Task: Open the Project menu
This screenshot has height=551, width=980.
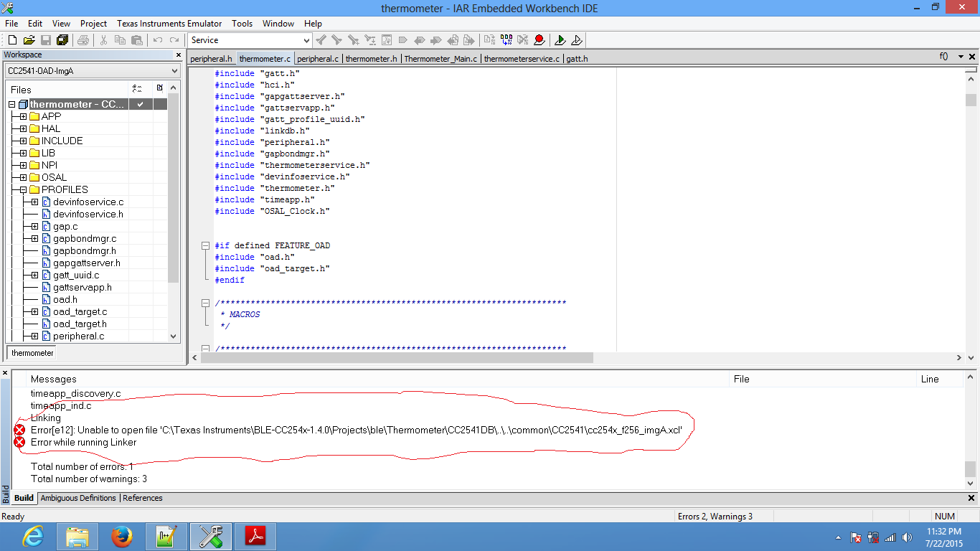Action: [93, 24]
